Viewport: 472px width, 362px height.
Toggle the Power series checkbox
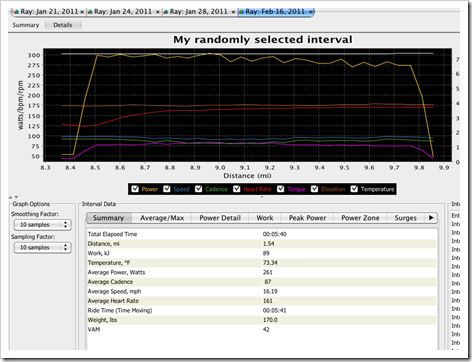pyautogui.click(x=135, y=189)
